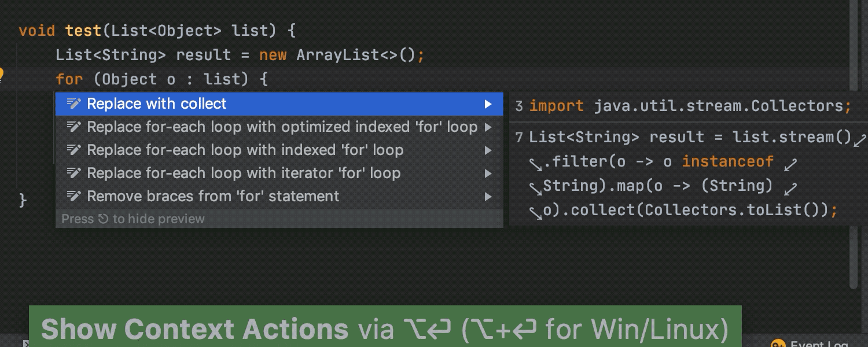The height and width of the screenshot is (347, 868).
Task: Select 'Remove braces from for statement' action
Action: click(213, 197)
